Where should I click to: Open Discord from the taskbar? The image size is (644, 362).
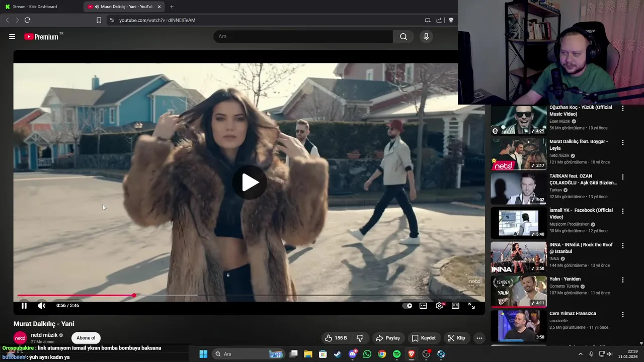pos(353,354)
